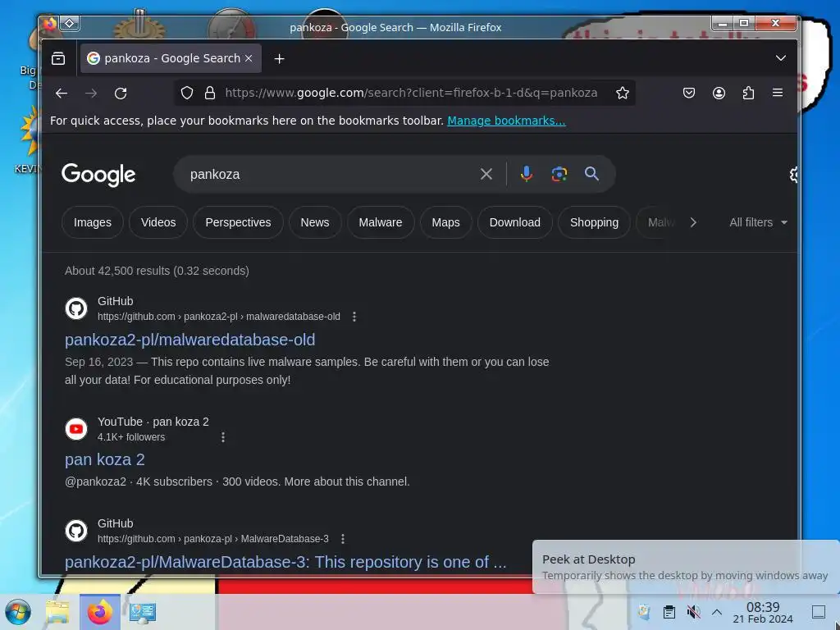
Task: Open the Save to Pocket button
Action: coord(689,94)
